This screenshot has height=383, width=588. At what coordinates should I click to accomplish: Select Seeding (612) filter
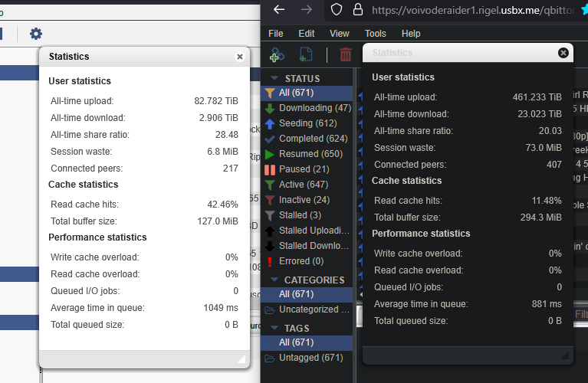[x=307, y=123]
